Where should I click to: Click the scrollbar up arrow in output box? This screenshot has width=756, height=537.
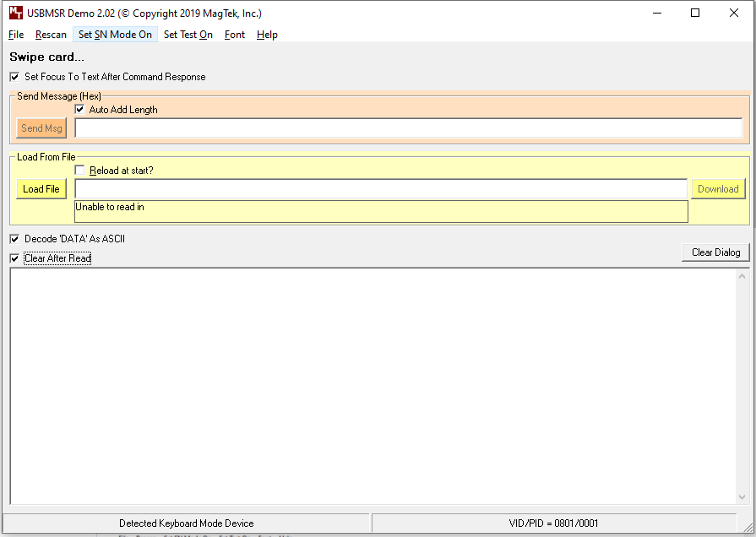(742, 276)
